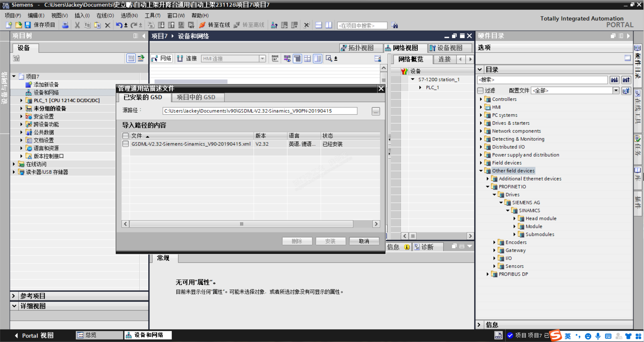644x342 pixels.
Task: Click the Cut scissors icon
Action: (77, 25)
